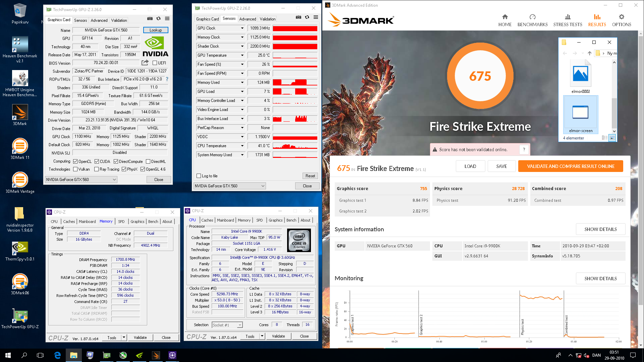644x362 pixels.
Task: Open RESULTS tab in 3DMark
Action: click(x=597, y=20)
